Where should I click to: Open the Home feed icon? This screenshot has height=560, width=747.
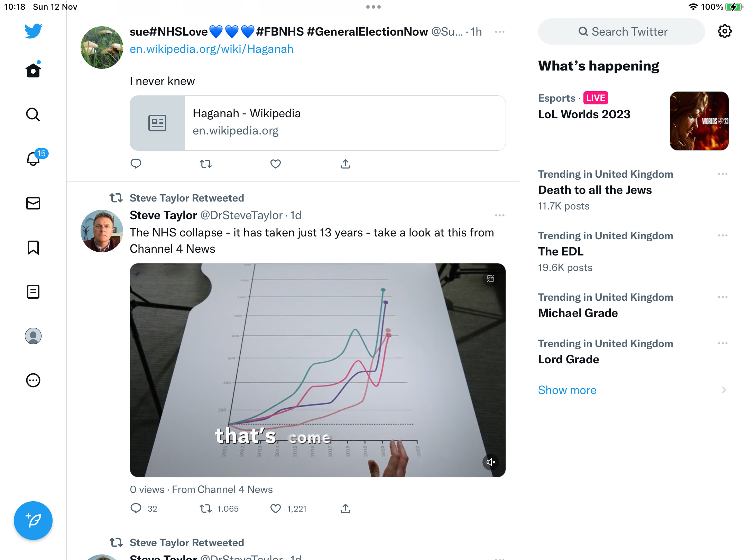(33, 70)
